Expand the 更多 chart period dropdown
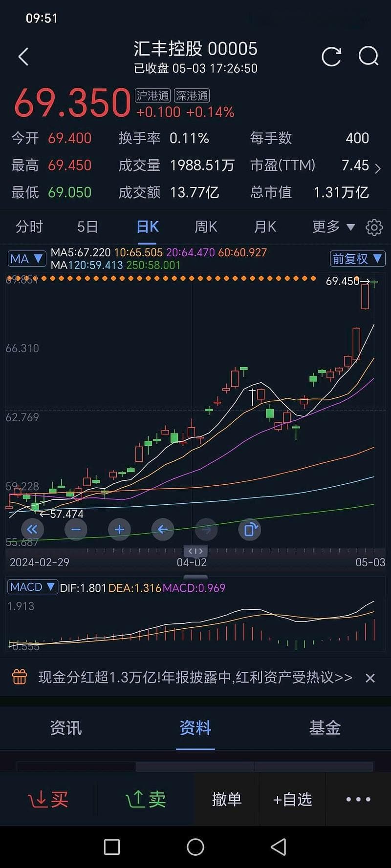The width and height of the screenshot is (391, 868). (333, 227)
